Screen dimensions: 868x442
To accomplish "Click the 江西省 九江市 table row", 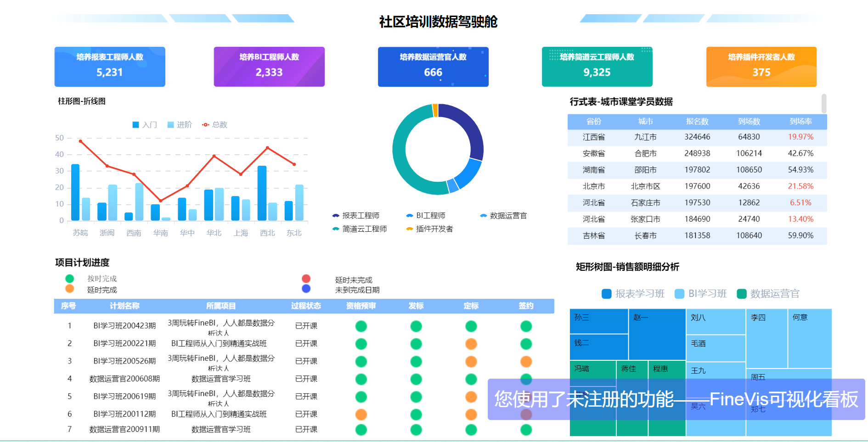I will (697, 137).
